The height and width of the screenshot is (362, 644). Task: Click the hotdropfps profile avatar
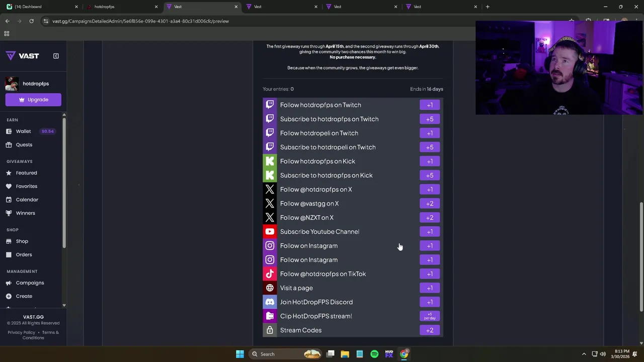tap(12, 83)
